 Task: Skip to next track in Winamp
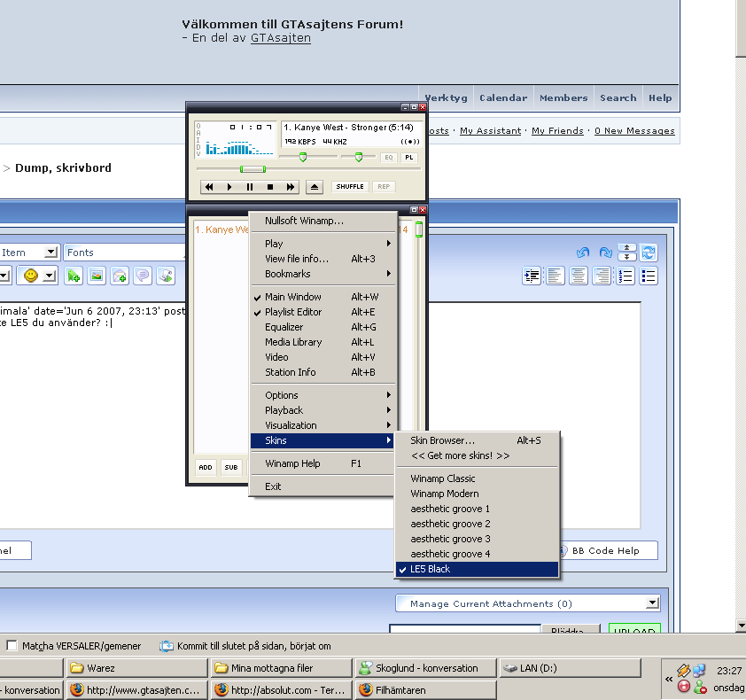(x=291, y=187)
